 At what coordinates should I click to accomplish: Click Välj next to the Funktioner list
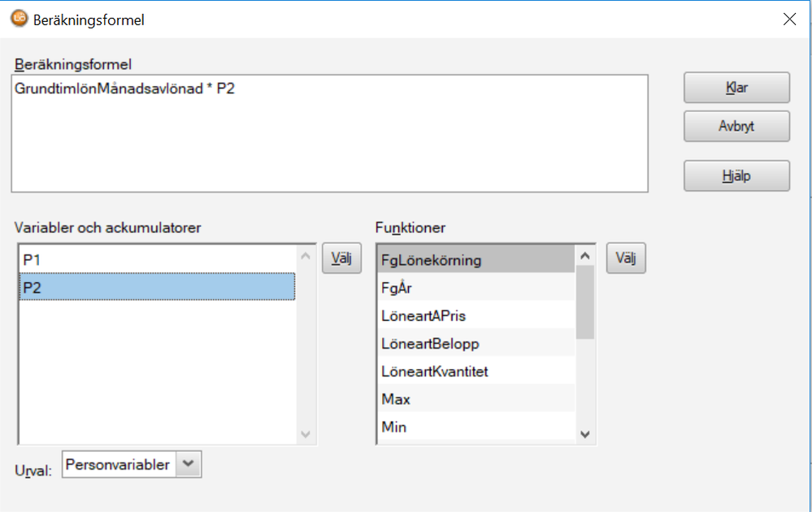click(x=626, y=258)
